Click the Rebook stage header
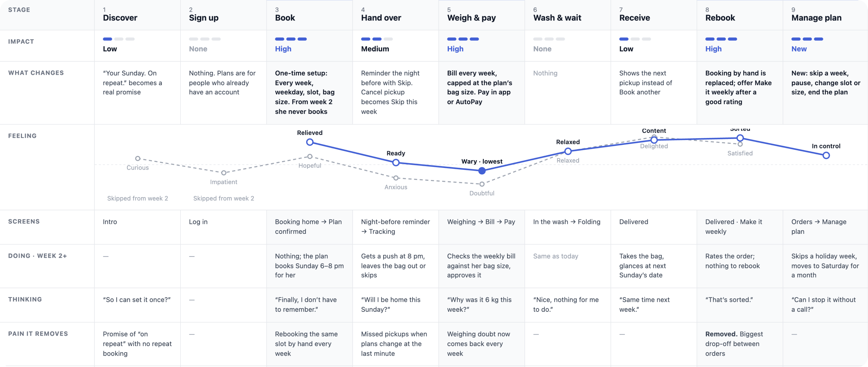868x367 pixels. pyautogui.click(x=740, y=15)
